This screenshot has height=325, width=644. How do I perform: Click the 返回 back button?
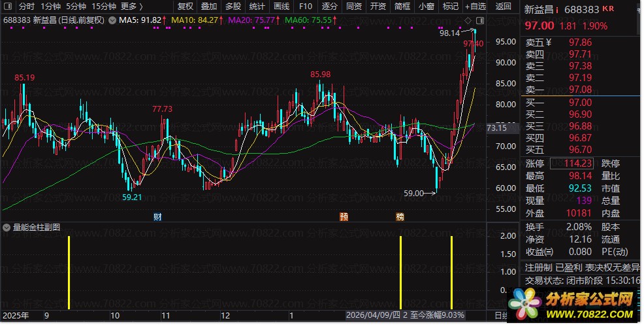tap(504, 7)
